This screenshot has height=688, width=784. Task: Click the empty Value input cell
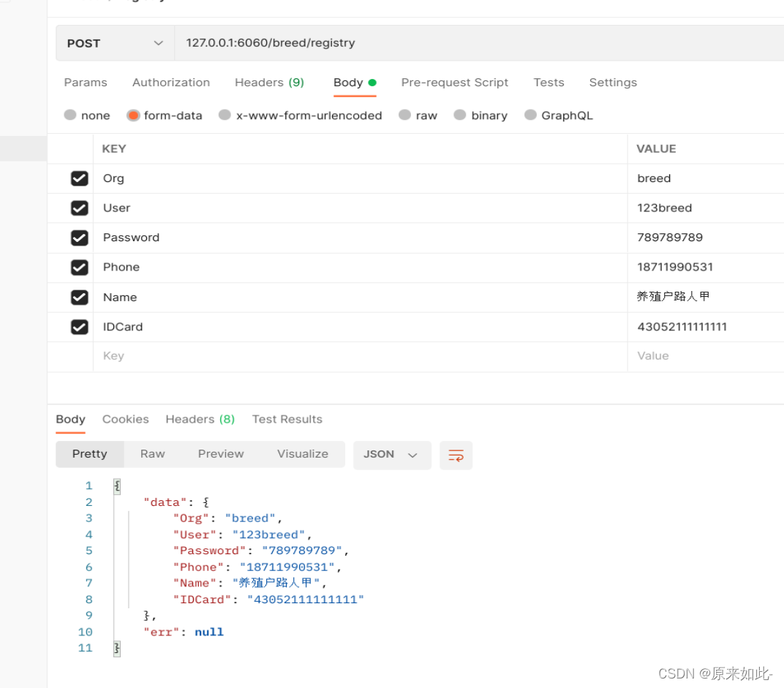(x=706, y=357)
